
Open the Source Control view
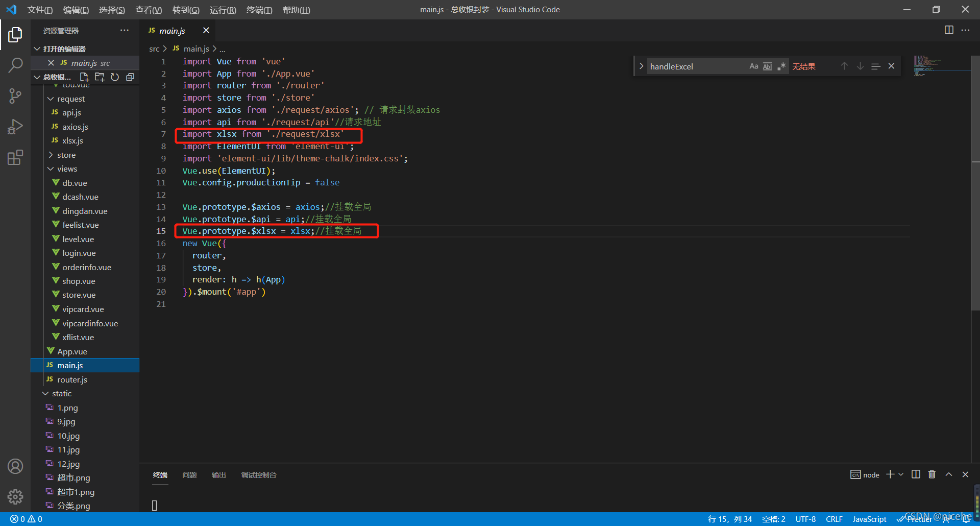tap(15, 95)
